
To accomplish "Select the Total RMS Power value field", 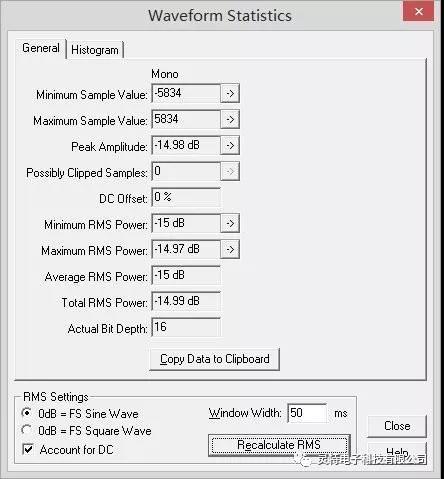I will (x=186, y=301).
